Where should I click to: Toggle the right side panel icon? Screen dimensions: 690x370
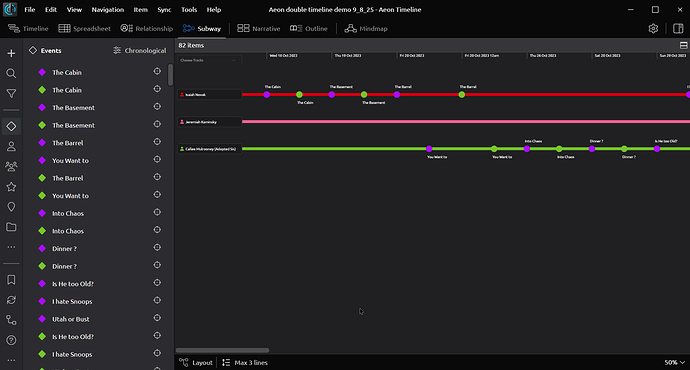coord(678,29)
